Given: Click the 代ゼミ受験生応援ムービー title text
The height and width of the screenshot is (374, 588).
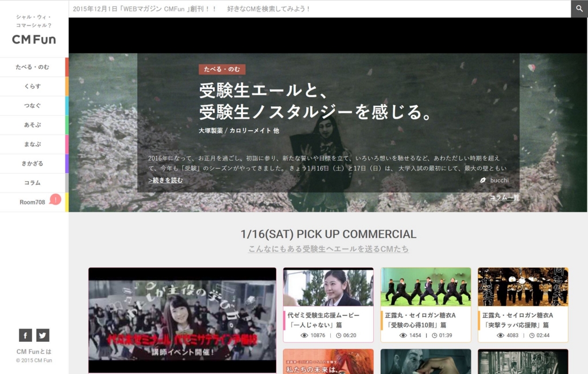Looking at the screenshot, I should click(x=324, y=320).
